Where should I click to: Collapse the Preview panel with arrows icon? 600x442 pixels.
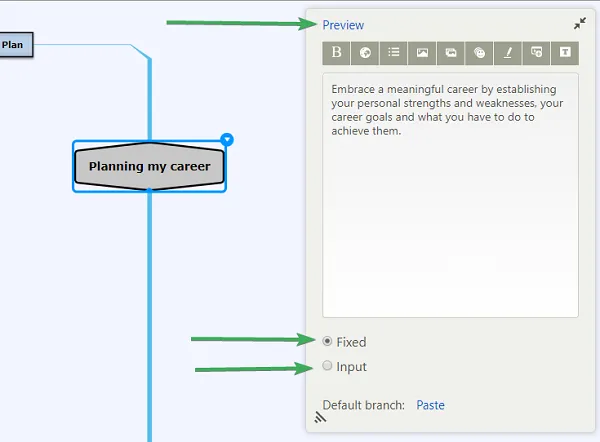pos(580,23)
